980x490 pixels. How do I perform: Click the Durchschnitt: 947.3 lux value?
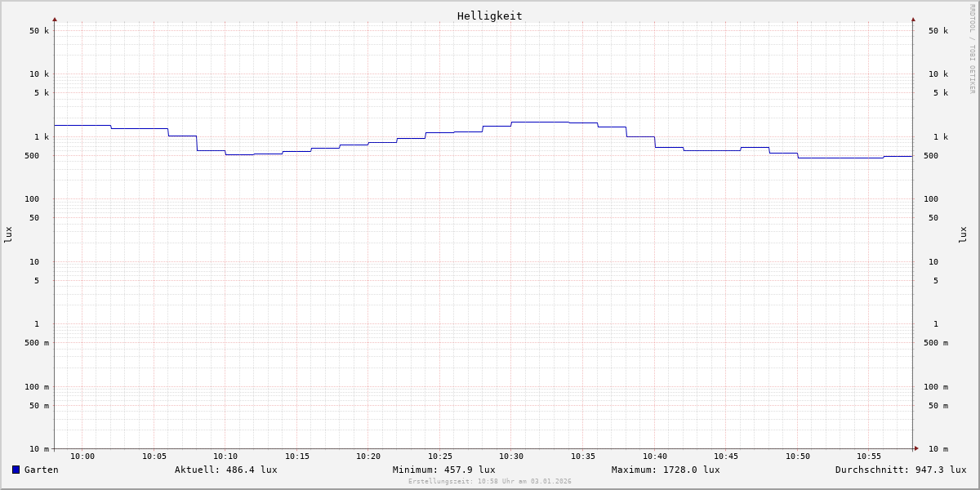point(900,470)
